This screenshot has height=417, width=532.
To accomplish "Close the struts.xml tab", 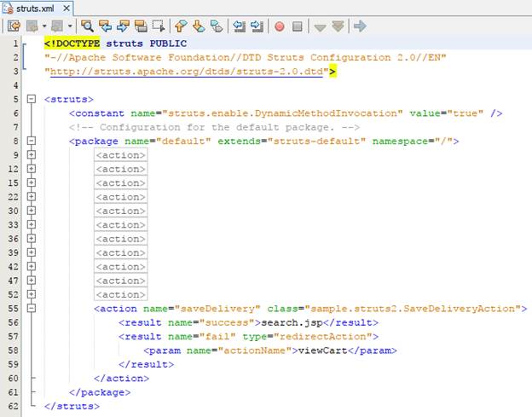I will pos(66,9).
